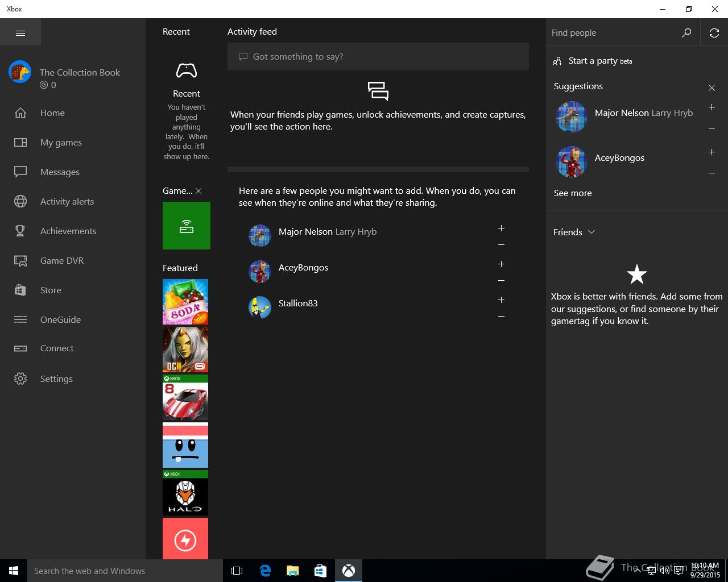Open The Collection Book profile avatar
Viewport: 728px width, 582px height.
pos(20,72)
